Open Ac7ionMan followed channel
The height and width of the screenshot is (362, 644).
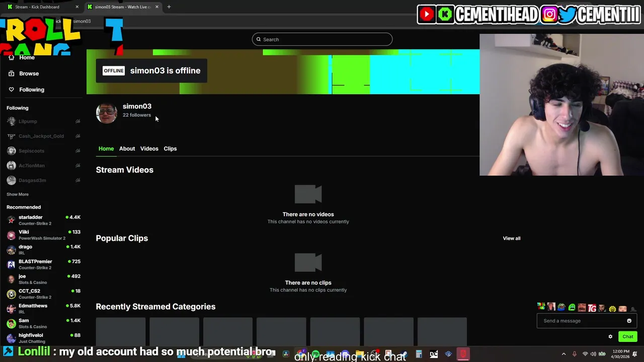click(43, 165)
